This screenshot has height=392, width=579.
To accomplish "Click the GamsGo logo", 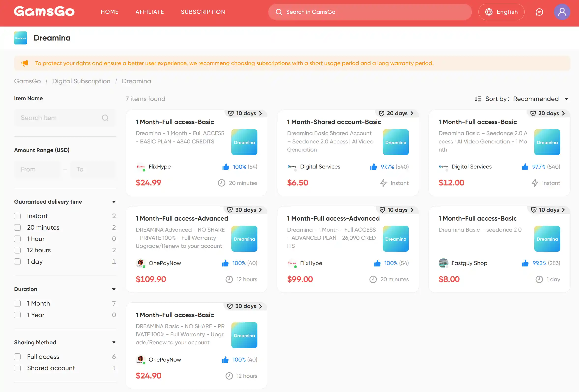I will (x=44, y=12).
